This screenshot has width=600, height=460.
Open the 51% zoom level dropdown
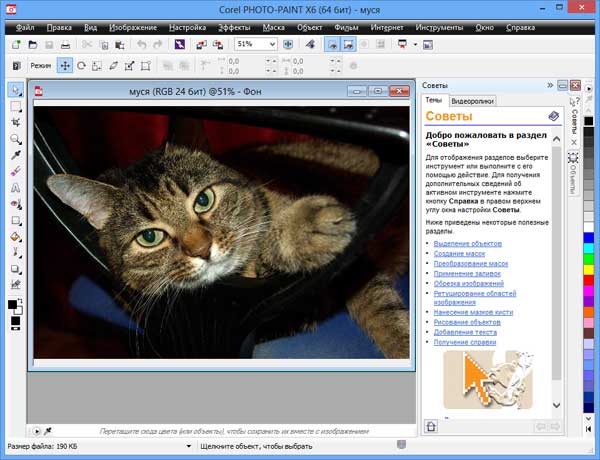pos(271,45)
